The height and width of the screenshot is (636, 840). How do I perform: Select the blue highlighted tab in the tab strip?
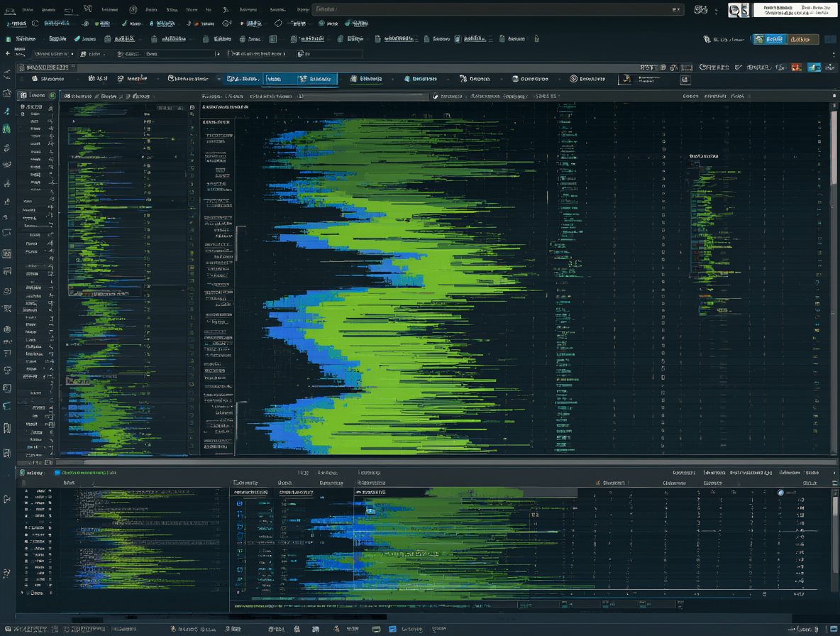300,79
